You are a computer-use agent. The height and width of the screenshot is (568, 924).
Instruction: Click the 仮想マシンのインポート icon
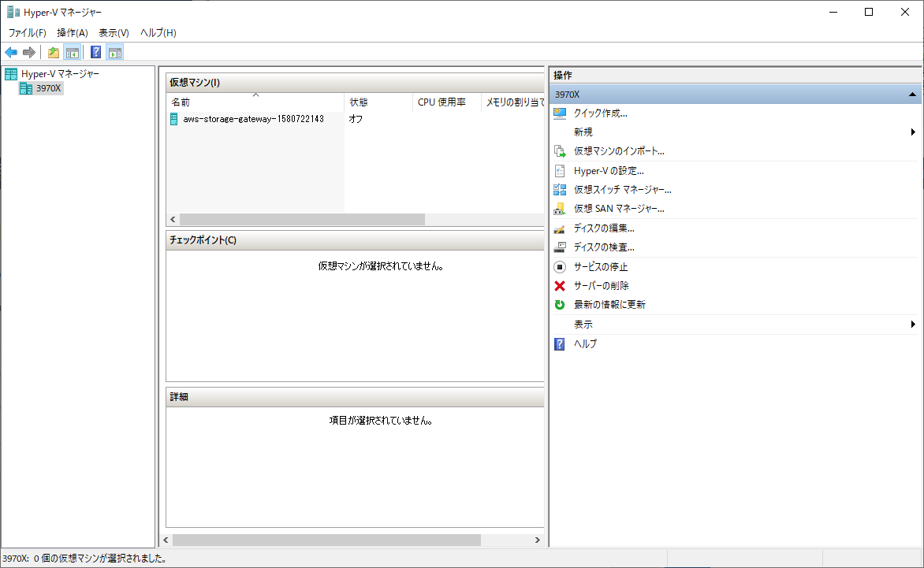click(x=560, y=151)
